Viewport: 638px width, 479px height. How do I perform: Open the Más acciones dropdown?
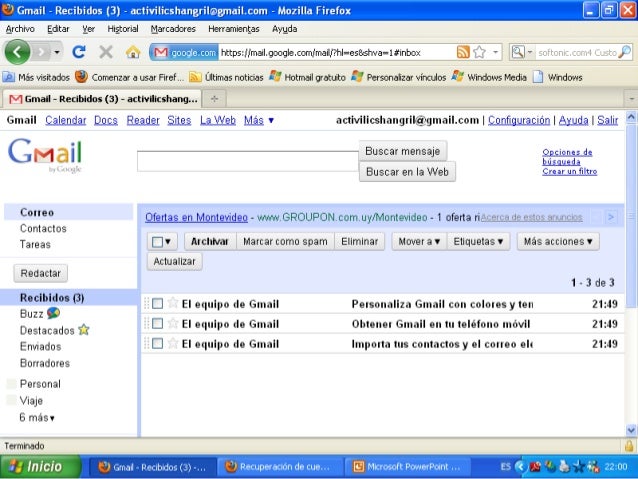(558, 241)
